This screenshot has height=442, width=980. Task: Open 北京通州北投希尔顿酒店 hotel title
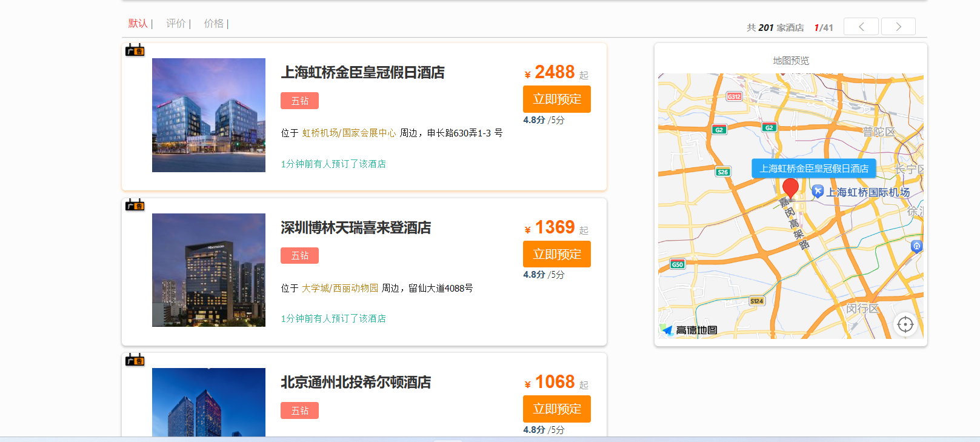[x=356, y=382]
